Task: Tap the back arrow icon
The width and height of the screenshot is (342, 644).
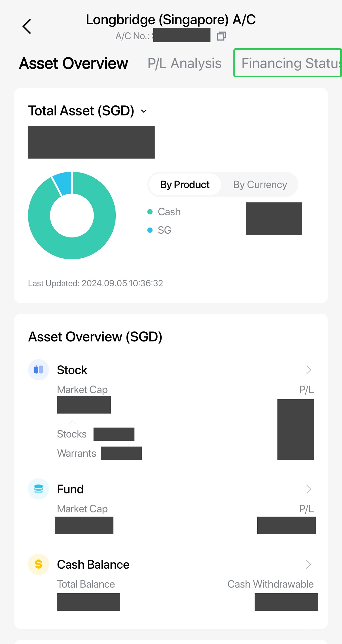Action: click(x=27, y=26)
